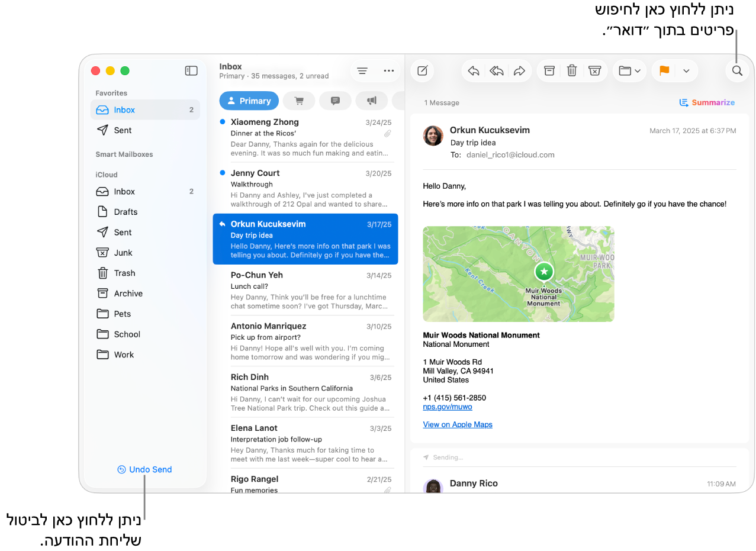
Task: Open the School folder
Action: (x=145, y=334)
